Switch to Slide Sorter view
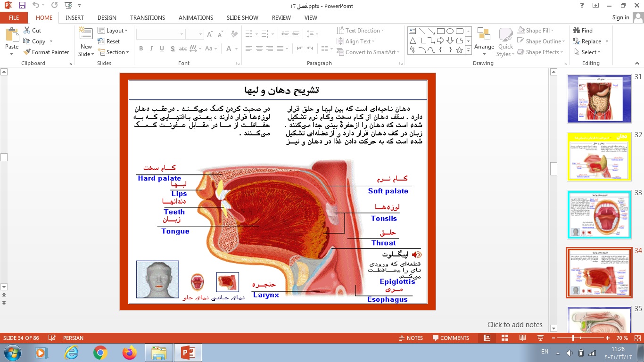The height and width of the screenshot is (362, 644). point(505,338)
